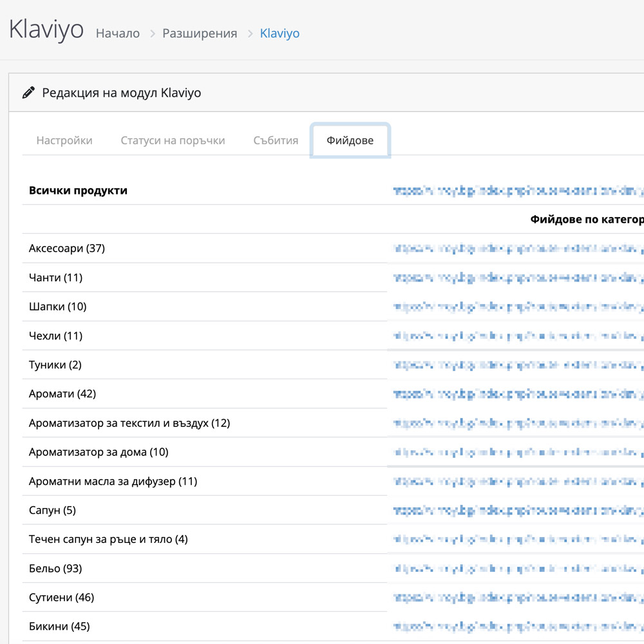The image size is (644, 644).
Task: Open the Разширения breadcrumb link
Action: click(200, 33)
